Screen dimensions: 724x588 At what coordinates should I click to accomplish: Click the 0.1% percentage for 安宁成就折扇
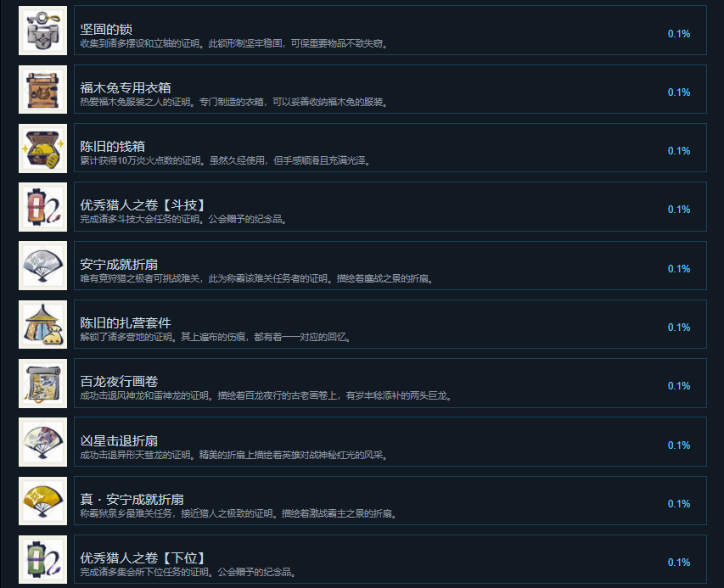pyautogui.click(x=679, y=269)
